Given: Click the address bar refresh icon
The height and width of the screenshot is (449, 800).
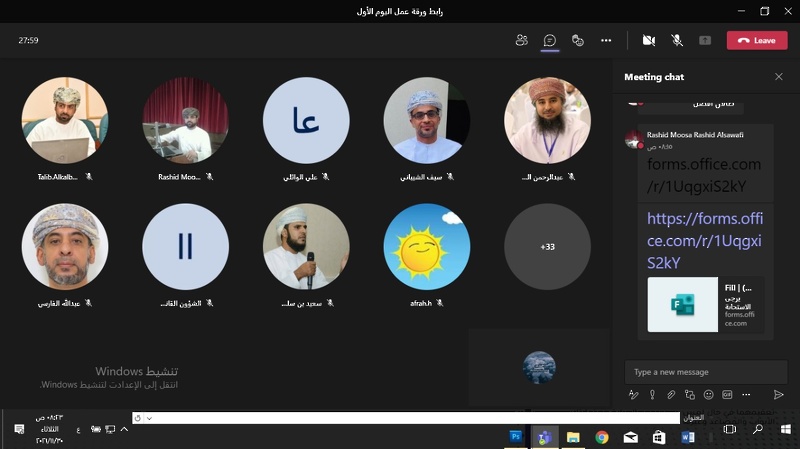Looking at the screenshot, I should click(x=138, y=418).
